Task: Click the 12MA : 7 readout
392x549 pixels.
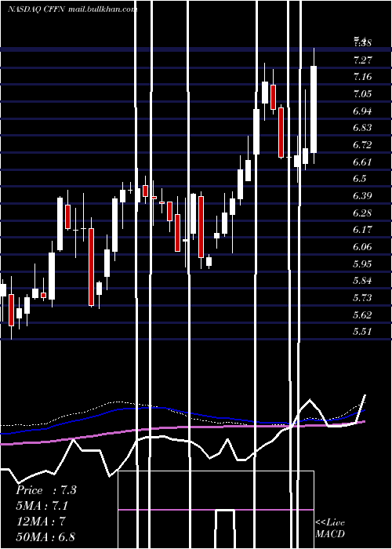Action: [x=41, y=522]
